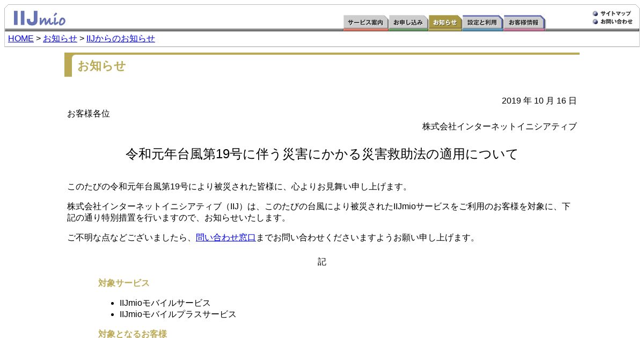Click the sentence starting このたびの令和元年台風第19号により
Screen dimensions: 644x338
tap(239, 187)
